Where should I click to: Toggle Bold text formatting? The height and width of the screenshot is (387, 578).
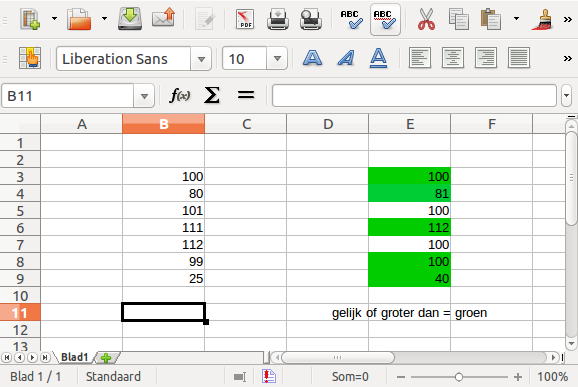[313, 58]
